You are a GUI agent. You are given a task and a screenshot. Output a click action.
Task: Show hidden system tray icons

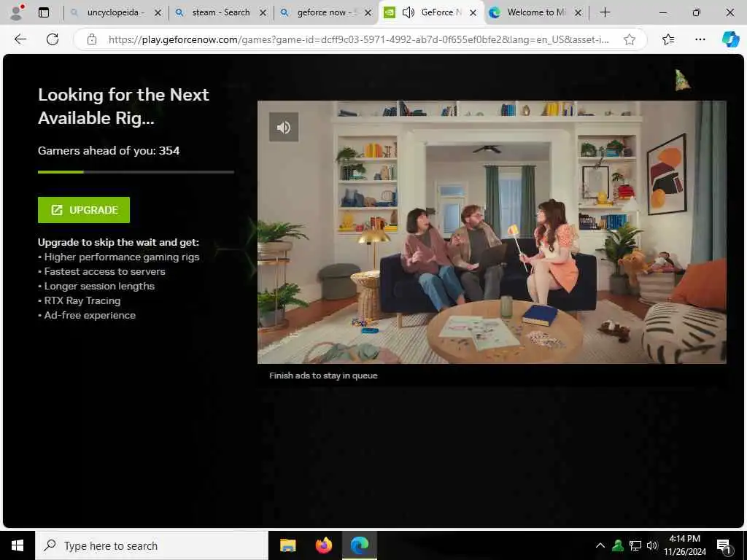pos(600,545)
